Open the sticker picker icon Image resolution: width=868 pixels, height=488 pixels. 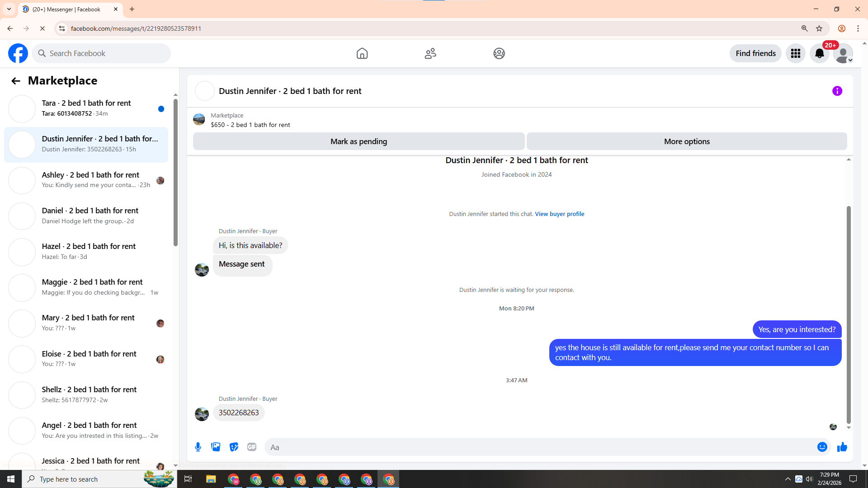point(234,447)
